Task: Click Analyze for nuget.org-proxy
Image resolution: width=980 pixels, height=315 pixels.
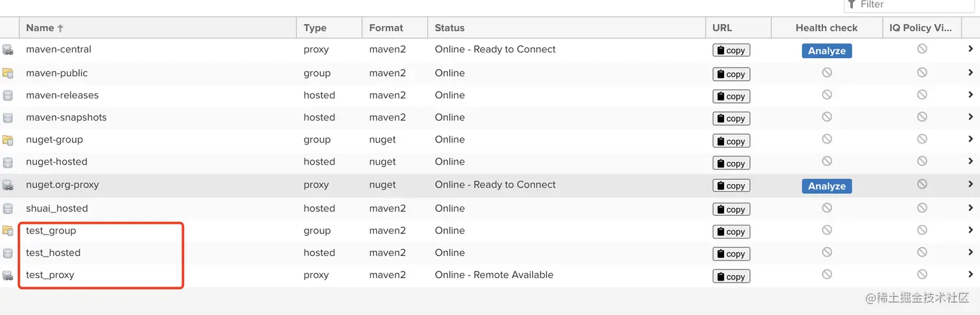Action: (826, 186)
